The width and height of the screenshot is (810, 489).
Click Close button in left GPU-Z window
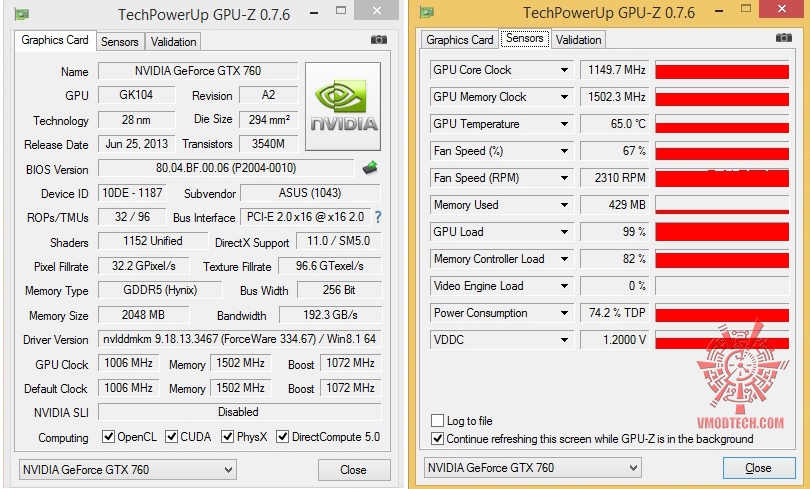point(353,470)
